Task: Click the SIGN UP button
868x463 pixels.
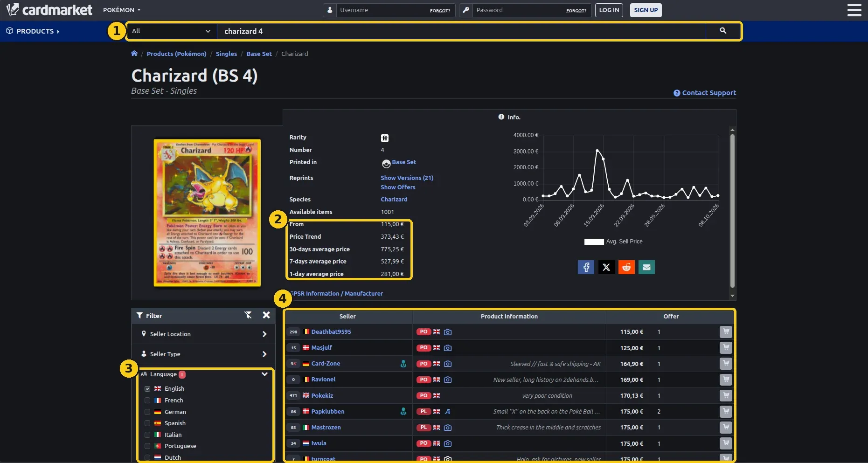Action: coord(646,10)
